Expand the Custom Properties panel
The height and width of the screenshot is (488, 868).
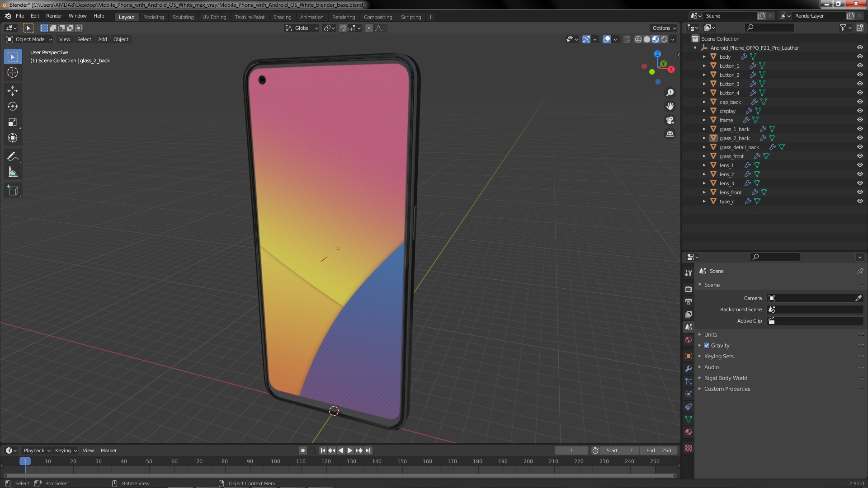click(727, 389)
